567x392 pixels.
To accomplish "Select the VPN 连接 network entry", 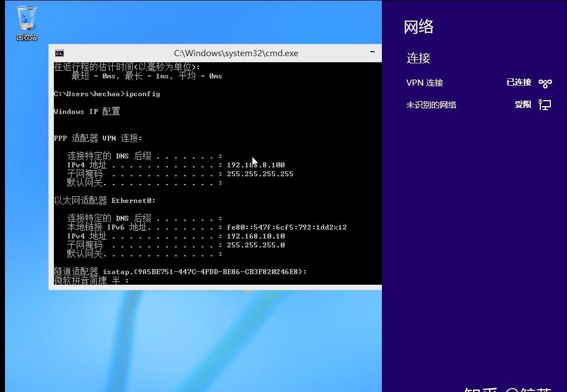I will pyautogui.click(x=479, y=83).
